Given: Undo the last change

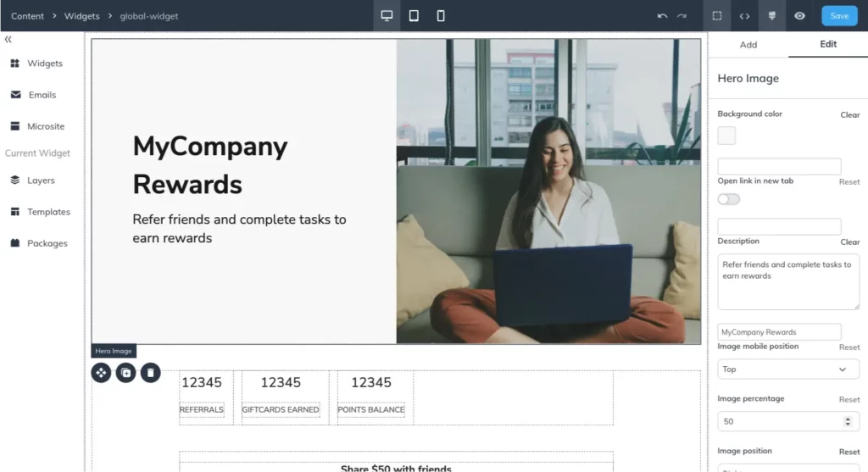Looking at the screenshot, I should click(662, 16).
